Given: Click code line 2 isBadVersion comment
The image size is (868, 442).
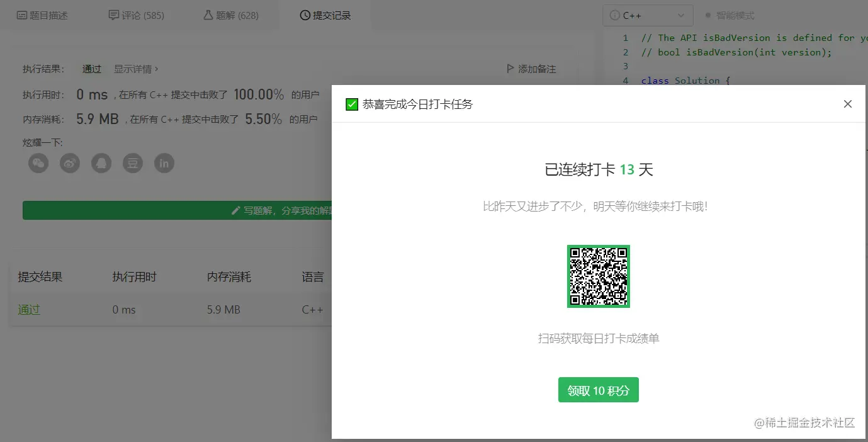Looking at the screenshot, I should tap(736, 52).
